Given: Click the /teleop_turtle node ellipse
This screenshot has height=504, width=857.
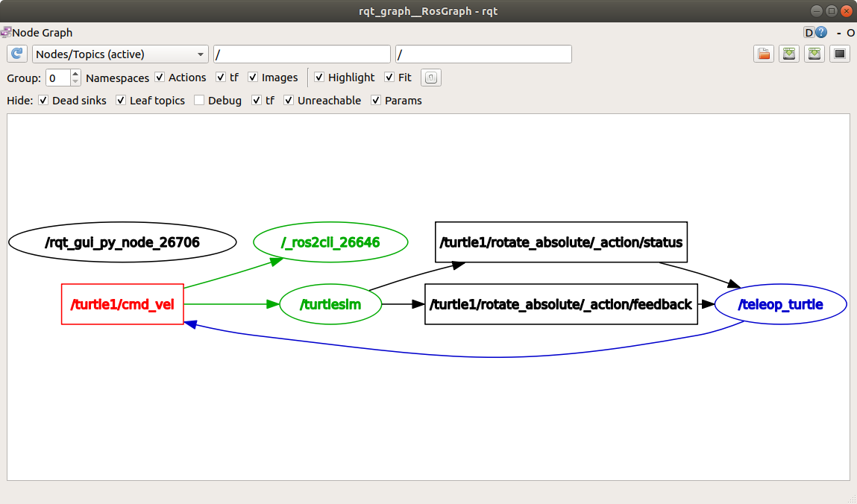Looking at the screenshot, I should (x=780, y=304).
